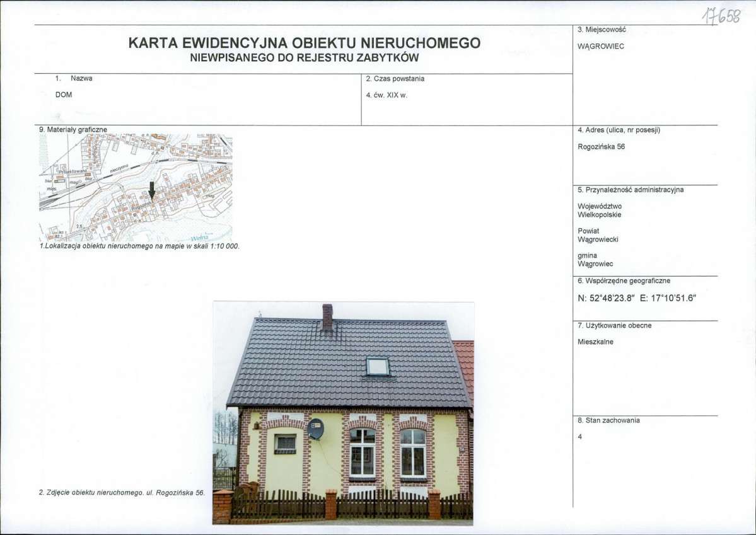The height and width of the screenshot is (535, 756).
Task: Click the address value 'Rogozińska 56'
Action: coord(602,147)
